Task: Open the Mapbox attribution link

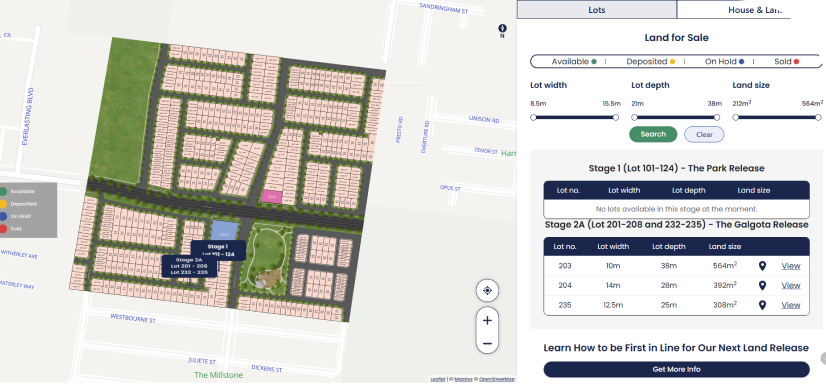Action: tap(464, 379)
